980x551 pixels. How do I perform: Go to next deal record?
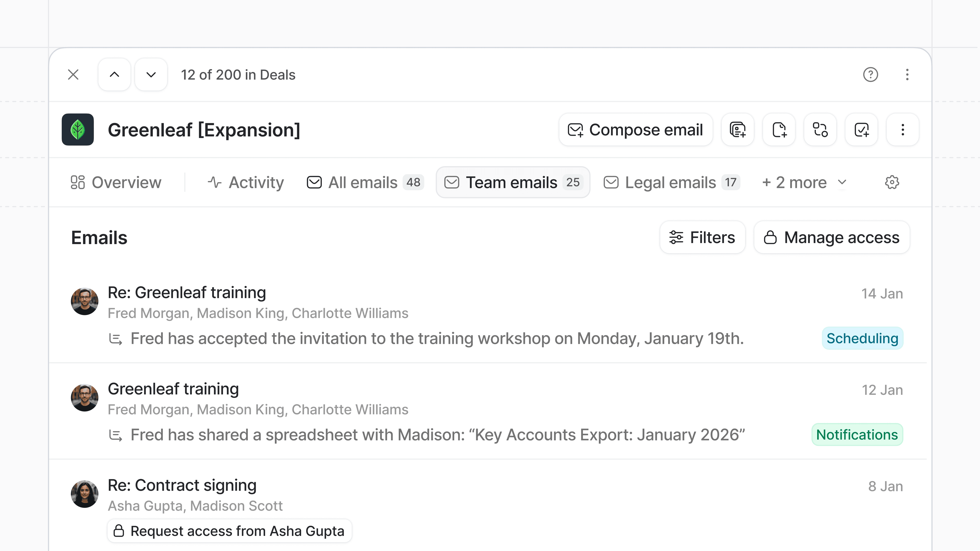pos(151,74)
